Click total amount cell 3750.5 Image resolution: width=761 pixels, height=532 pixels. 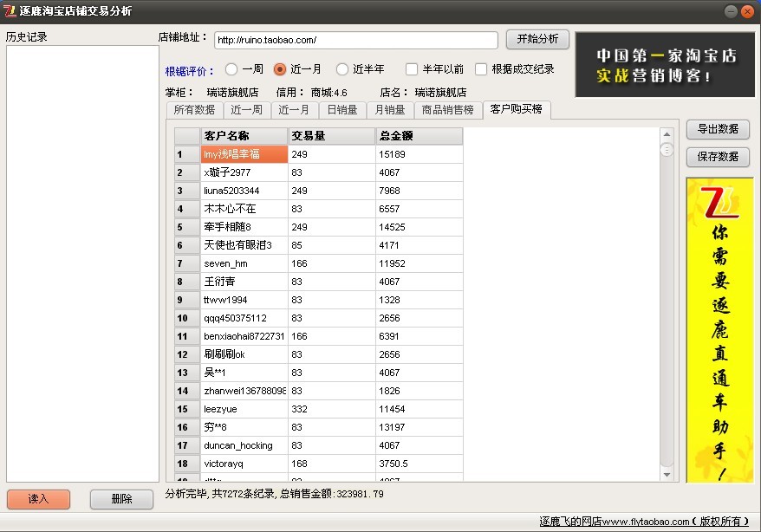(420, 464)
